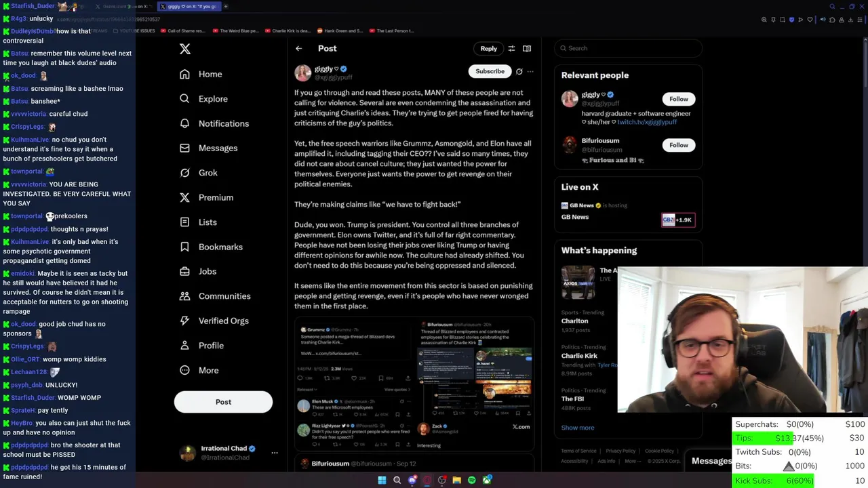This screenshot has height=488, width=868.
Task: Click the Verified Orgs lightning icon
Action: tap(184, 321)
